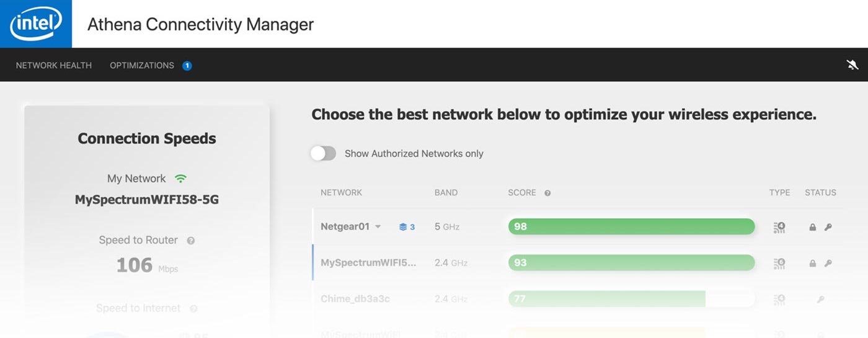Viewport: 868px width, 338px height.
Task: Enable Show Authorized Networks only toggle
Action: [x=323, y=154]
